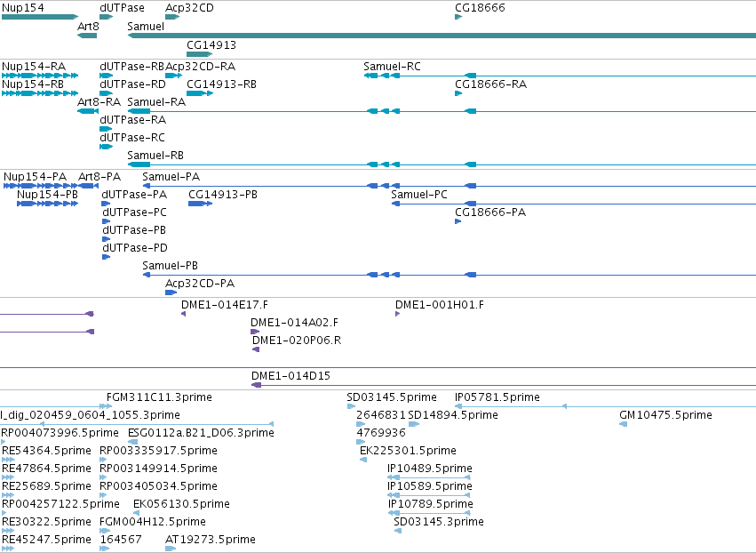Click the Samuel-RC transcript label
756x553 pixels.
(x=392, y=66)
